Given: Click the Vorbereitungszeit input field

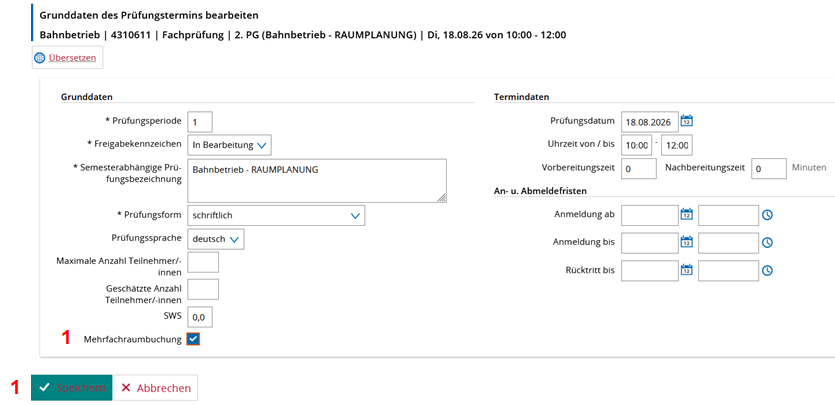Looking at the screenshot, I should coord(638,168).
